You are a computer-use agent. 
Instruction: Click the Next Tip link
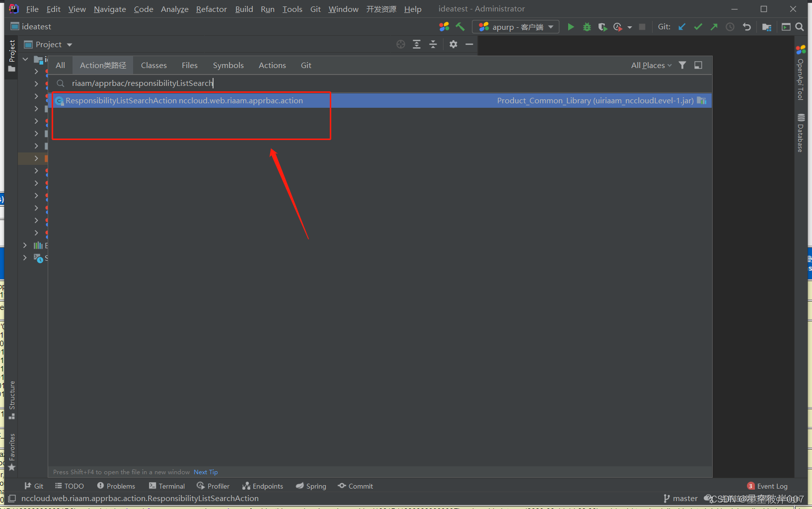[x=206, y=472]
